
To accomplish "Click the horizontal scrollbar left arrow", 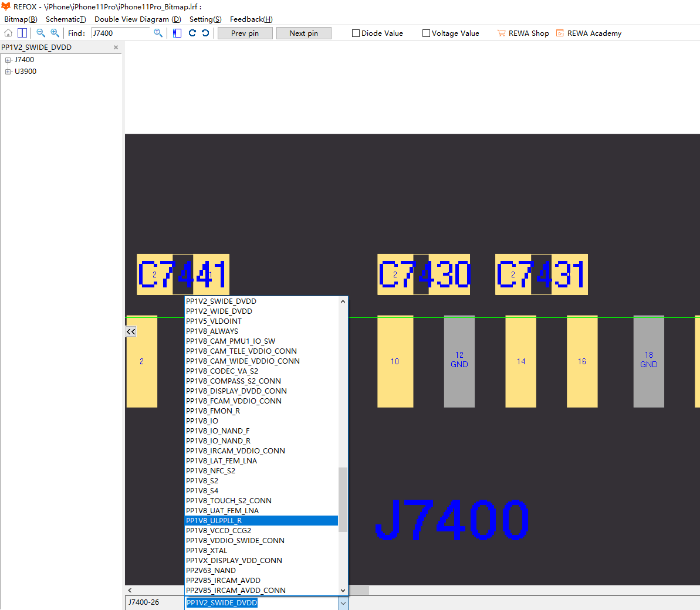I will pos(130,591).
